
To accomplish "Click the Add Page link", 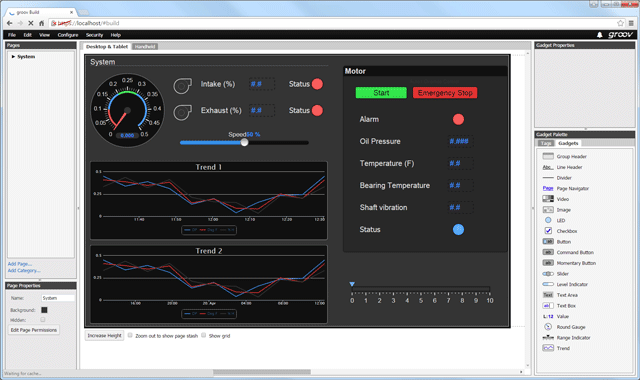I will click(x=20, y=264).
